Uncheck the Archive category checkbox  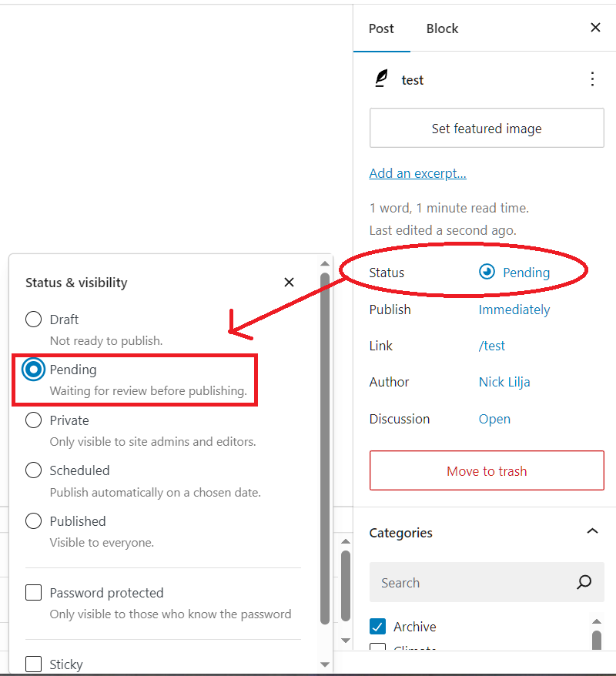point(378,626)
